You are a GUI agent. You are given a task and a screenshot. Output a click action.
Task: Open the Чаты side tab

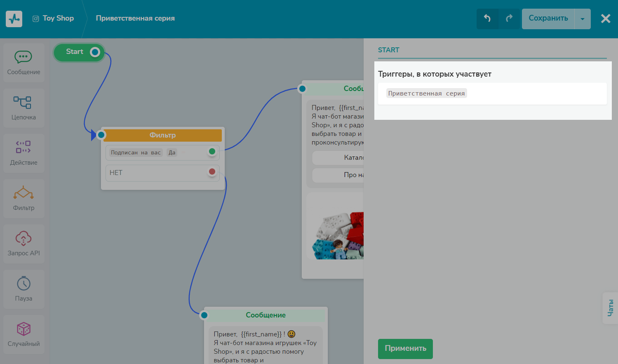(x=611, y=308)
